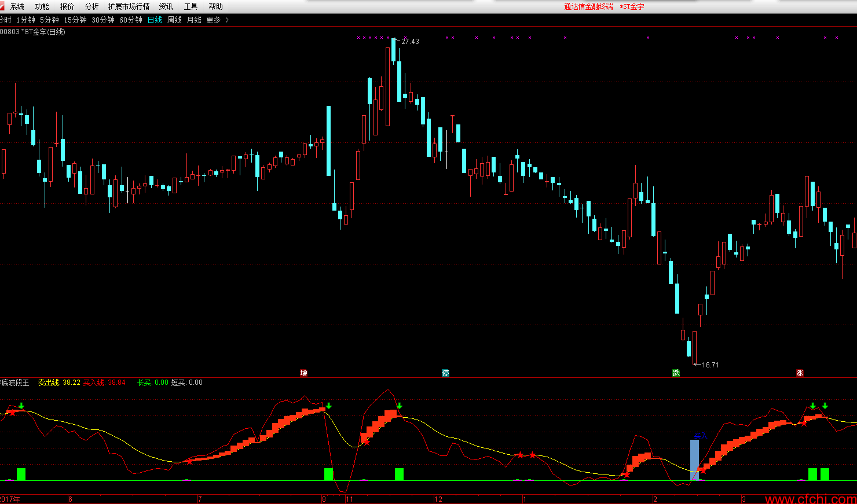Screen dimensions: 857x504
Task: Open the 功能 menu
Action: pyautogui.click(x=42, y=6)
